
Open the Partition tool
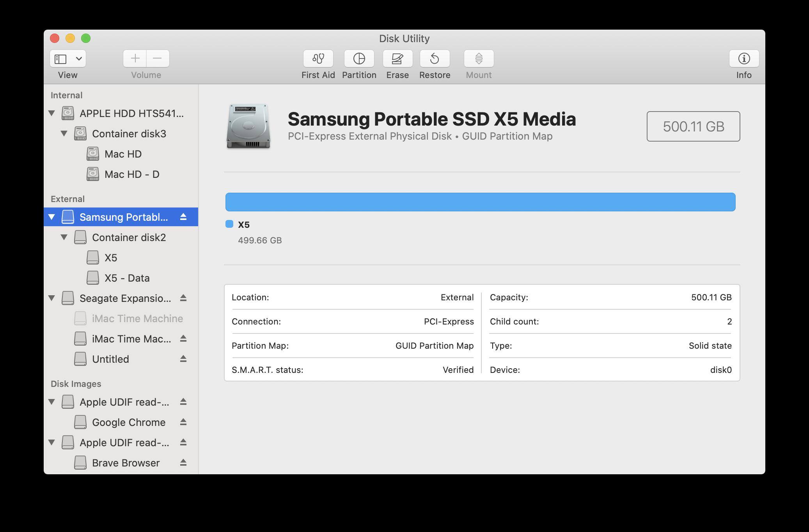[359, 59]
